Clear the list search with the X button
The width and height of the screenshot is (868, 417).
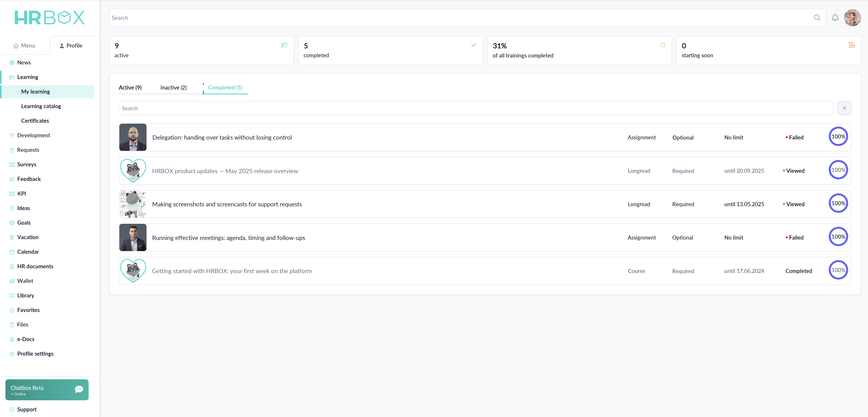click(x=844, y=108)
